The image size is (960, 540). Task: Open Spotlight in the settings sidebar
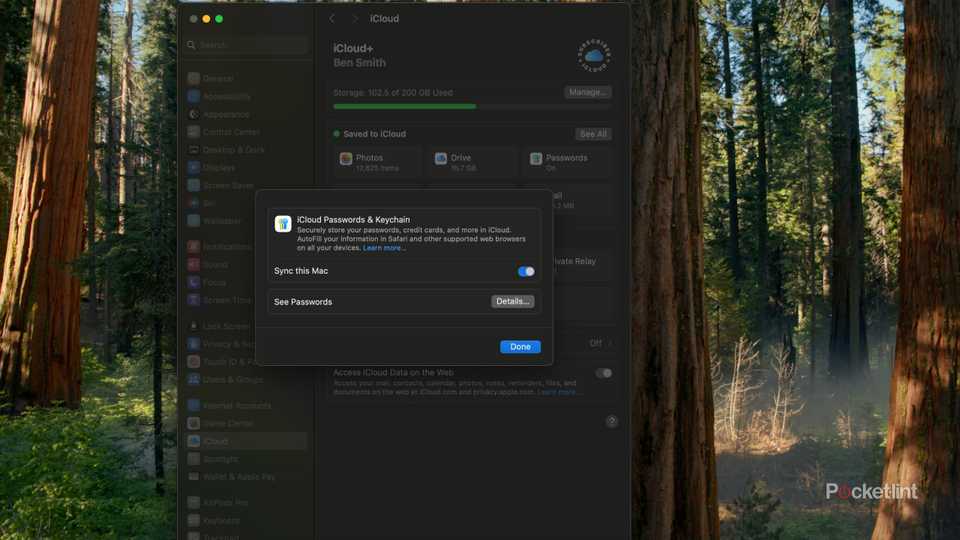coord(247,459)
